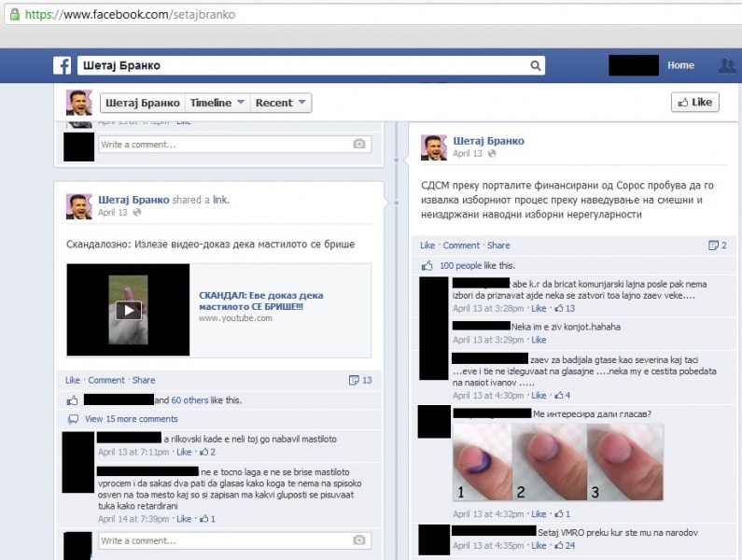Click the comment count icon showing 2
This screenshot has height=560, width=742.
[x=717, y=245]
